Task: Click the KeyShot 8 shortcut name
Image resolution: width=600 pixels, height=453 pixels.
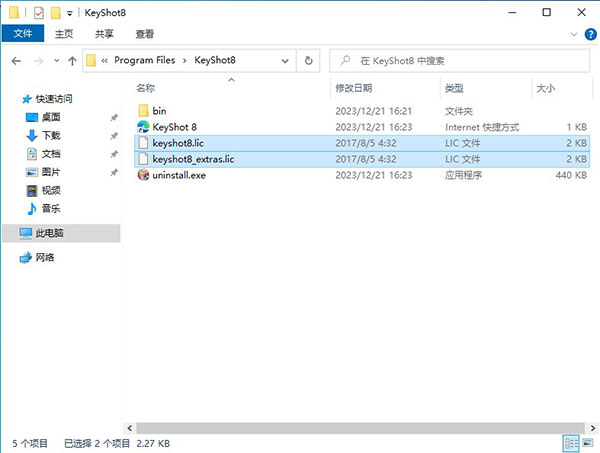Action: coord(174,127)
